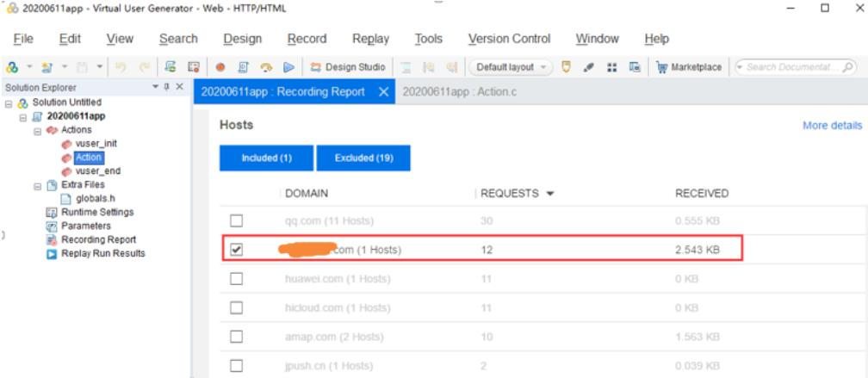Close the Solution Explorer panel
Viewport: 868px width, 378px height.
coord(179,87)
